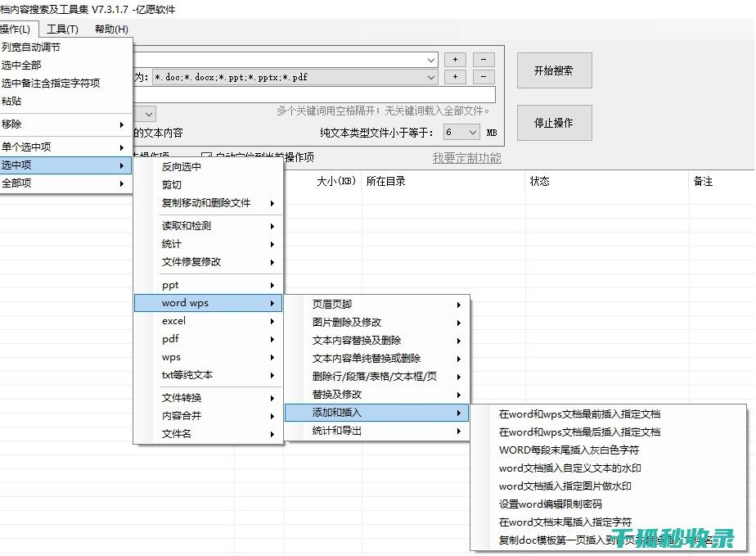Expand 文件名 submenu
This screenshot has width=756, height=556.
pos(209,434)
